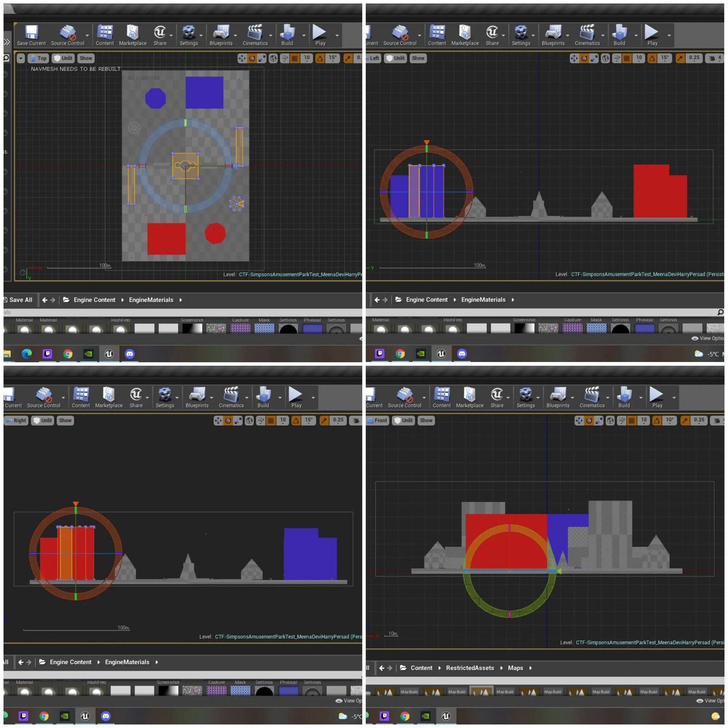Select translate mode icon in the Top viewport toolbar

242,58
